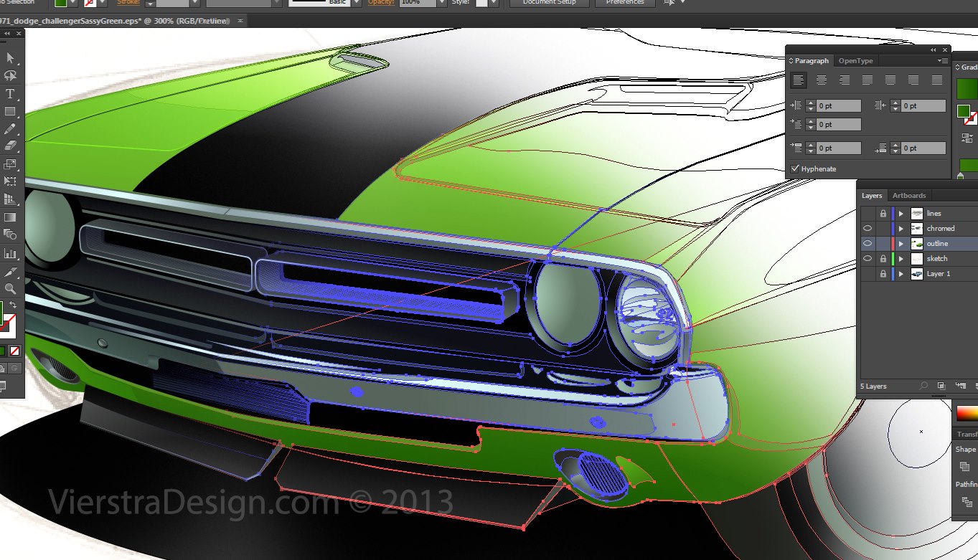Click the Document Setup button
Image resolution: width=978 pixels, height=560 pixels.
(549, 3)
